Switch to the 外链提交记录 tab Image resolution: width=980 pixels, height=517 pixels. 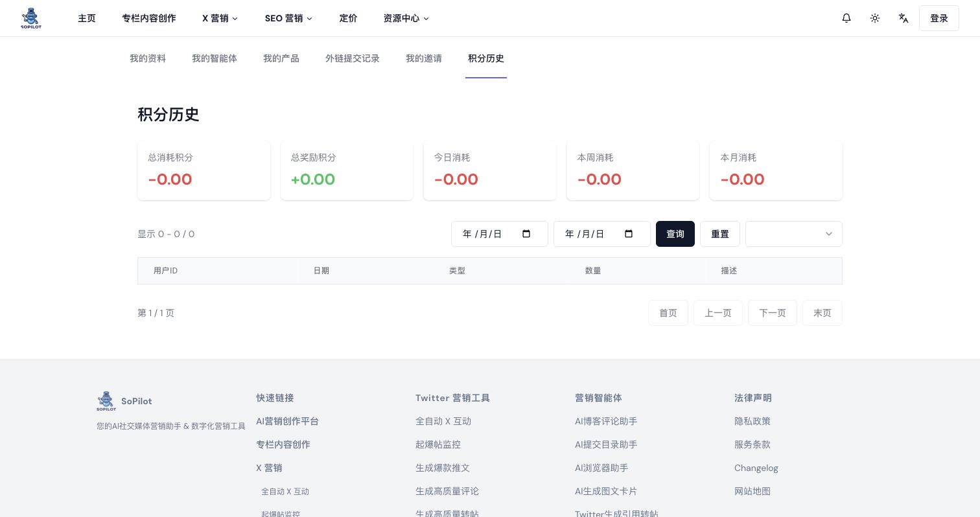click(353, 58)
